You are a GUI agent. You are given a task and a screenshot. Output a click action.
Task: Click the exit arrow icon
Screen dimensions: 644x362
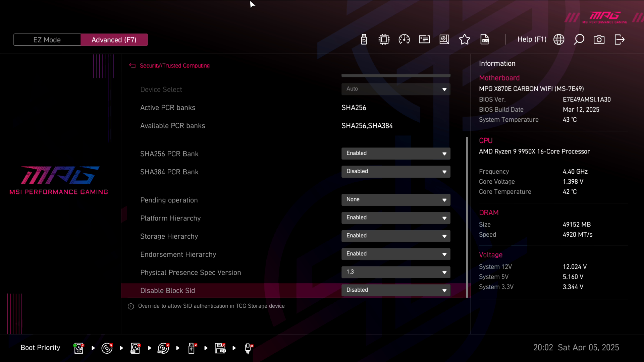pyautogui.click(x=619, y=40)
